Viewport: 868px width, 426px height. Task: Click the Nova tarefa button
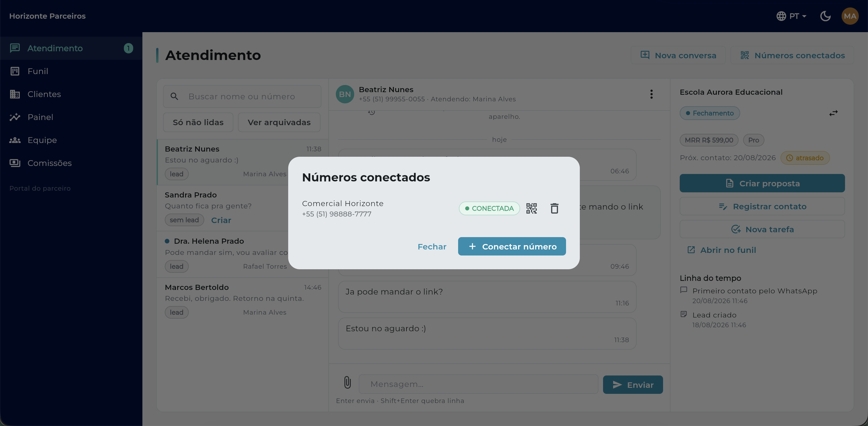pos(762,229)
